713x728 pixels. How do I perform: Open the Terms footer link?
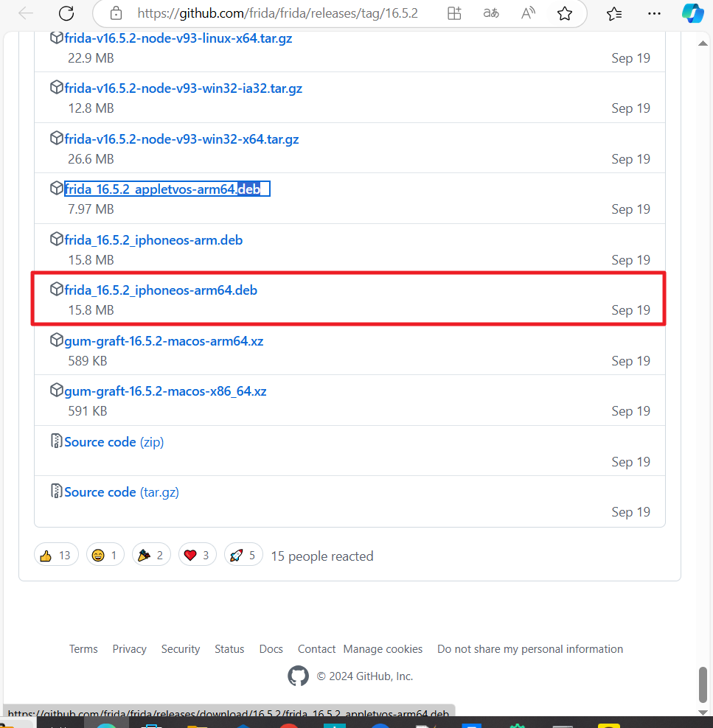click(x=83, y=649)
